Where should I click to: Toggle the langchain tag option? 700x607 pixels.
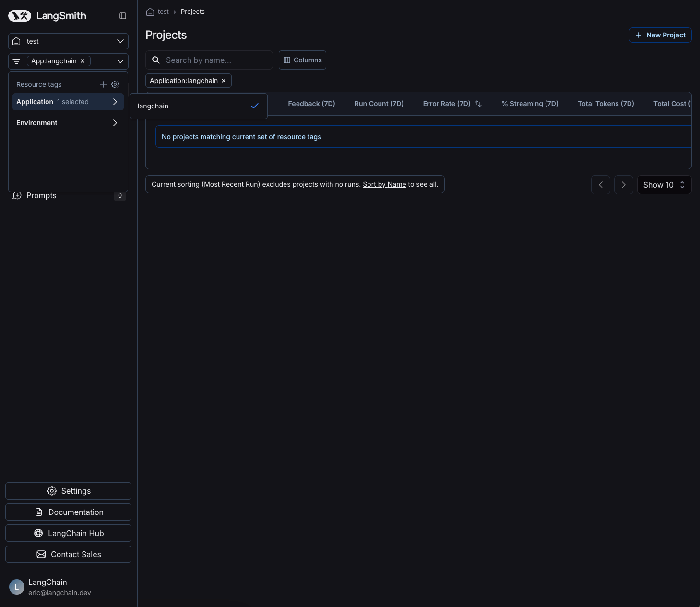coord(199,106)
